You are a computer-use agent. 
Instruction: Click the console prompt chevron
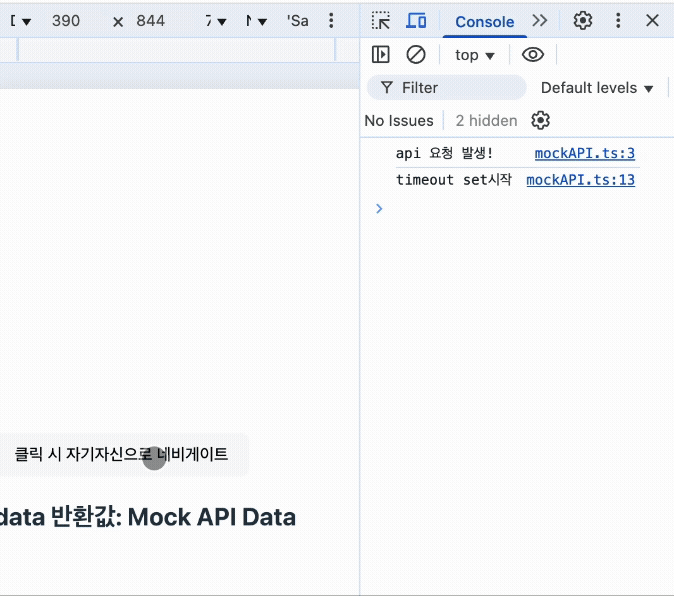pyautogui.click(x=379, y=209)
